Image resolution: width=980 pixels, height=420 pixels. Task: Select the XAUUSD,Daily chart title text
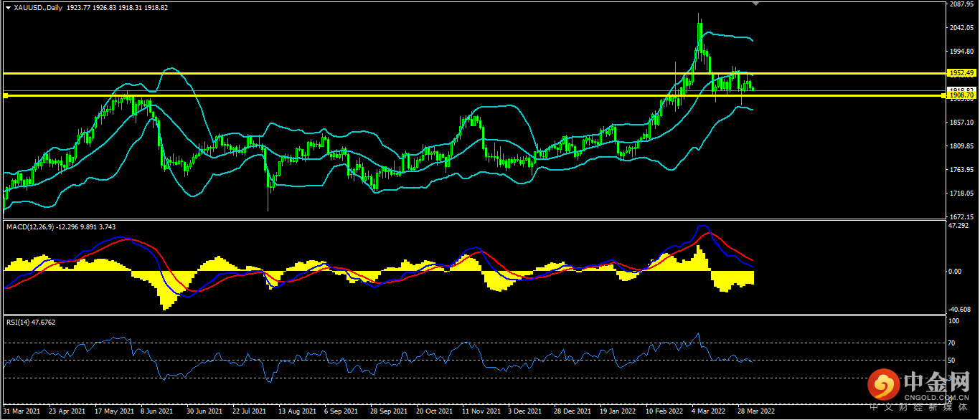pos(37,7)
